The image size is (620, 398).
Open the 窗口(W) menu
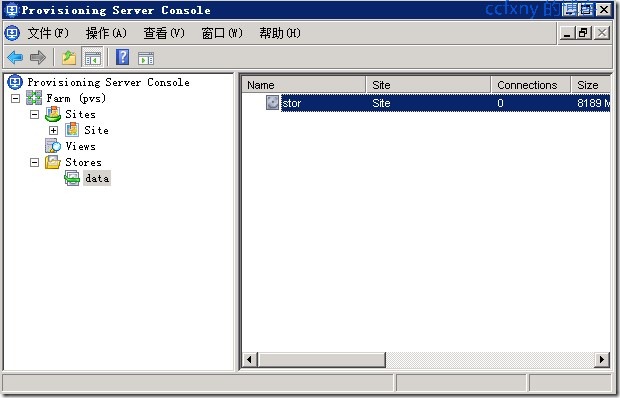222,33
